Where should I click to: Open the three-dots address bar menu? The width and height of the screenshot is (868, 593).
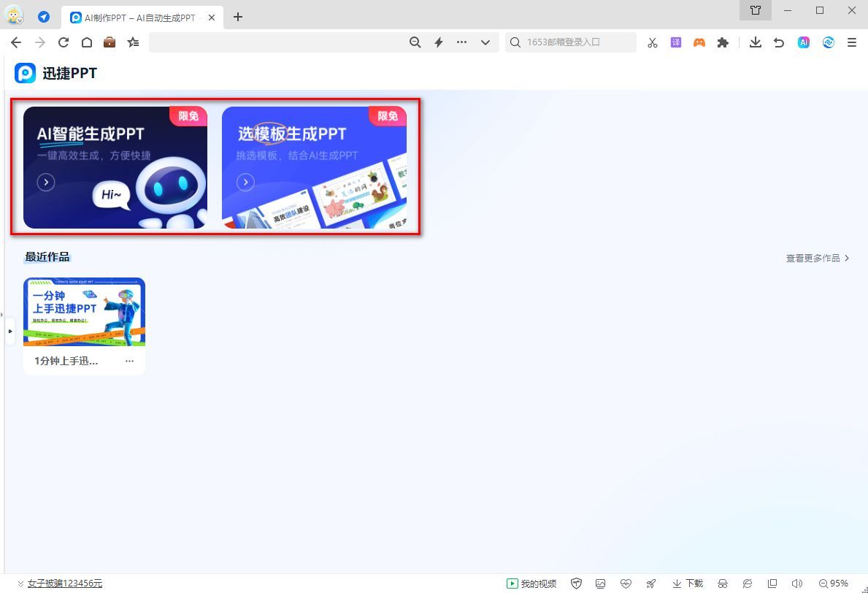(x=461, y=42)
